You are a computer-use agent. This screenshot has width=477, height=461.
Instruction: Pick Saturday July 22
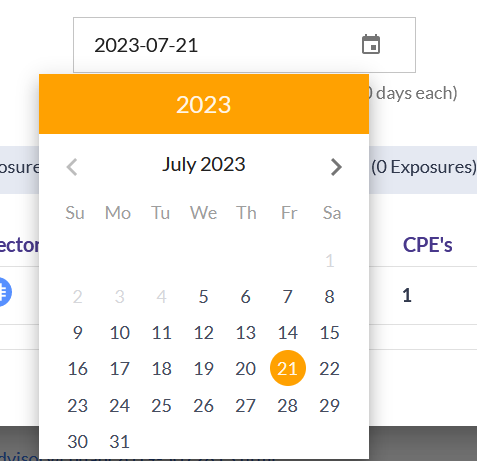click(330, 368)
